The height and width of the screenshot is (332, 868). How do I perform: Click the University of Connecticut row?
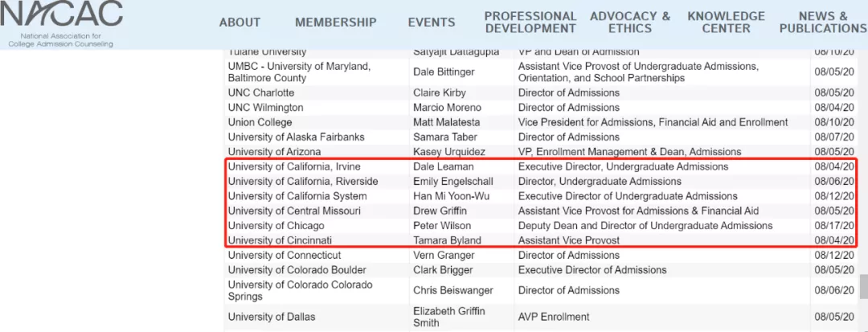285,256
